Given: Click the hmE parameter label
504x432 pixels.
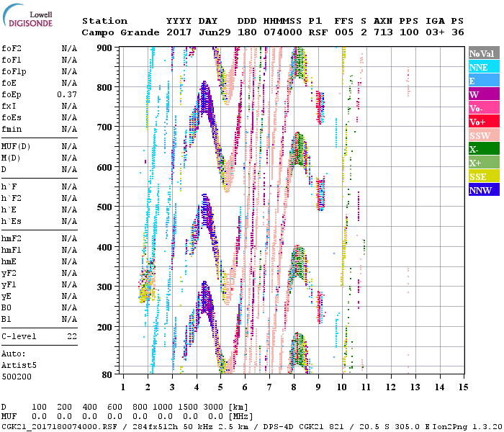Looking at the screenshot, I should (x=9, y=261).
